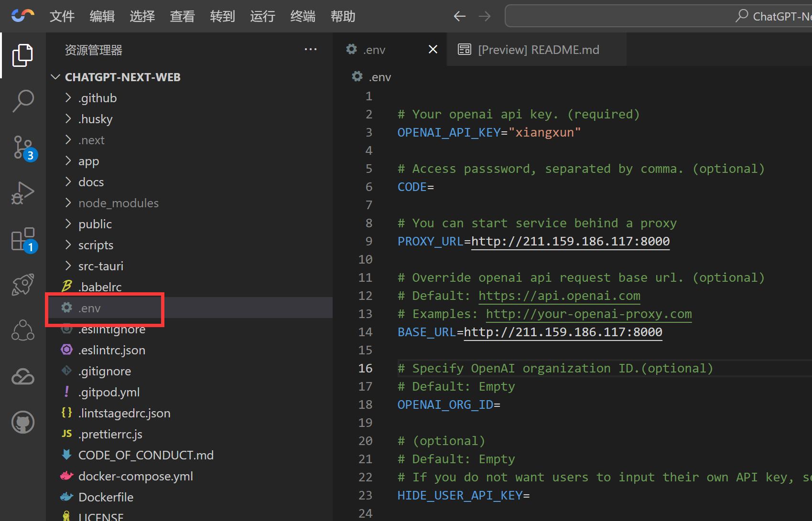This screenshot has height=521, width=812.
Task: Click the preview icon on README tab
Action: (465, 49)
